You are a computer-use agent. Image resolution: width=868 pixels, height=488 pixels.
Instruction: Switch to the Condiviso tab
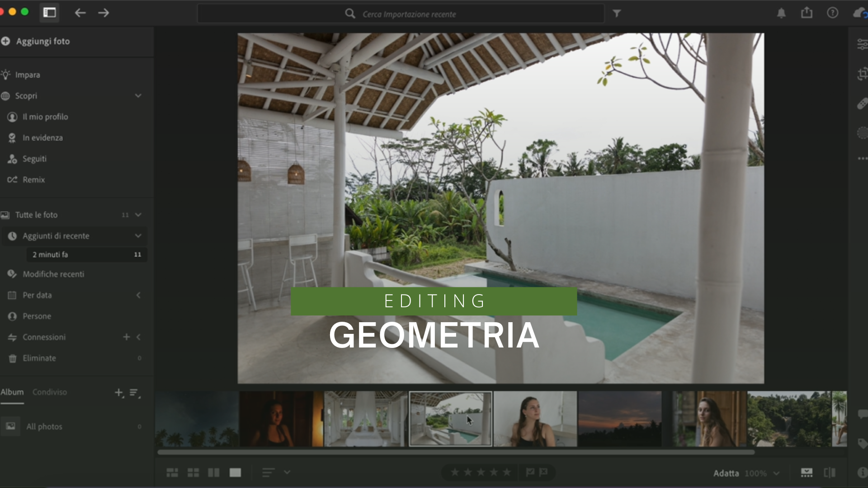[50, 392]
